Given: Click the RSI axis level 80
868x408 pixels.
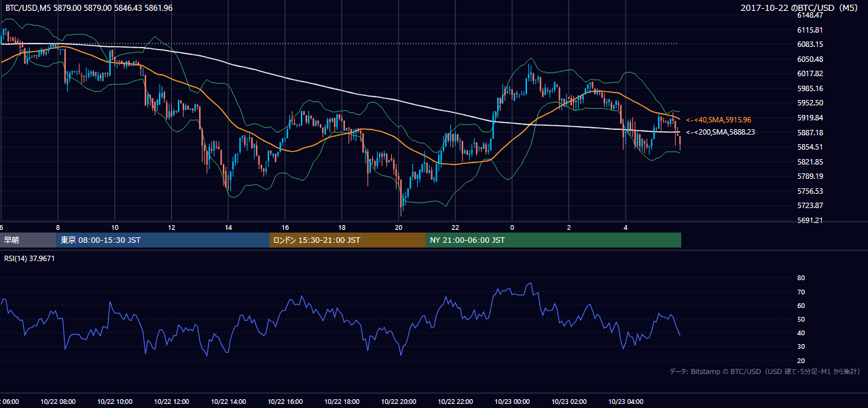Looking at the screenshot, I should [x=801, y=278].
